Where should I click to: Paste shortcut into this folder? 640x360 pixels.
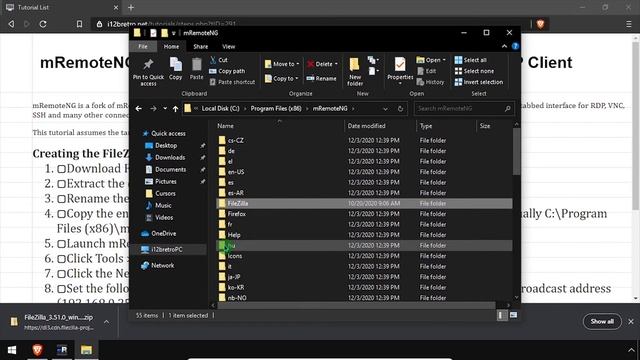coord(232,82)
